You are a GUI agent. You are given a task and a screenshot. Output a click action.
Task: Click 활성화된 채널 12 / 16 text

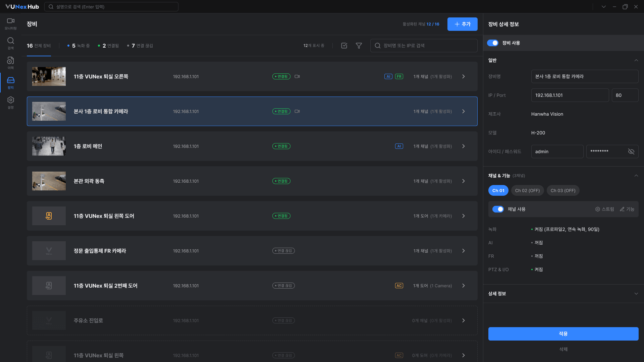click(421, 24)
